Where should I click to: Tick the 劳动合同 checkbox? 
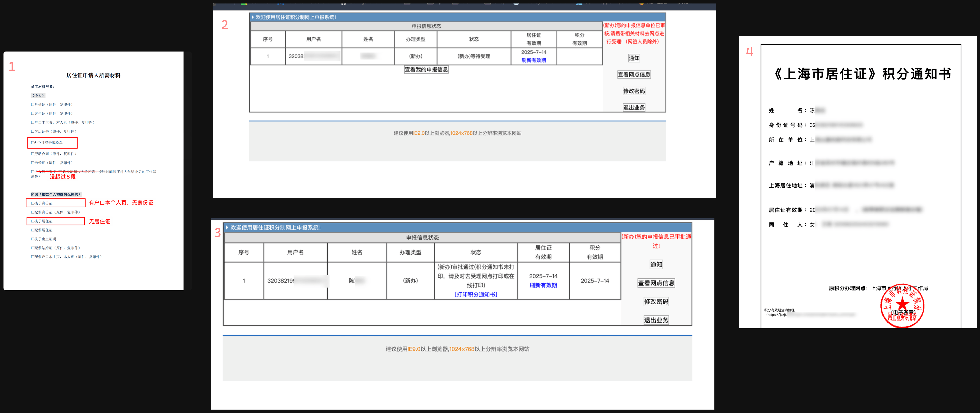tap(33, 154)
